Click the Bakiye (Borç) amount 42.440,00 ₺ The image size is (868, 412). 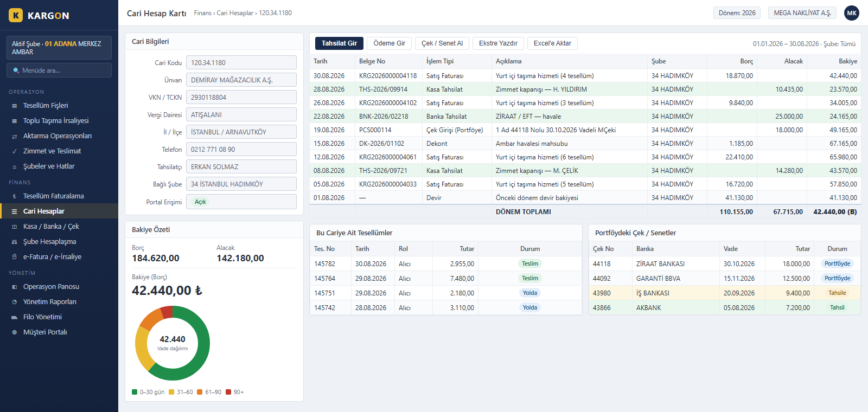[167, 291]
